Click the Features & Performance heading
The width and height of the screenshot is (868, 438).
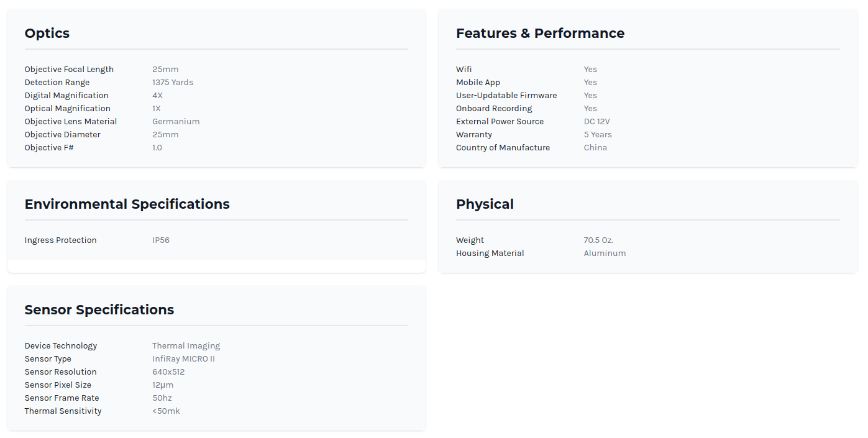tap(540, 34)
